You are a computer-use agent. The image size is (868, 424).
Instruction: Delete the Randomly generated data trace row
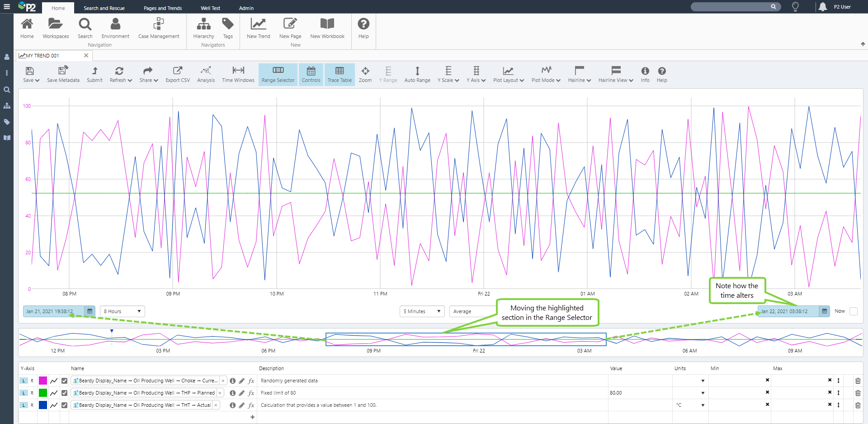[x=858, y=381]
